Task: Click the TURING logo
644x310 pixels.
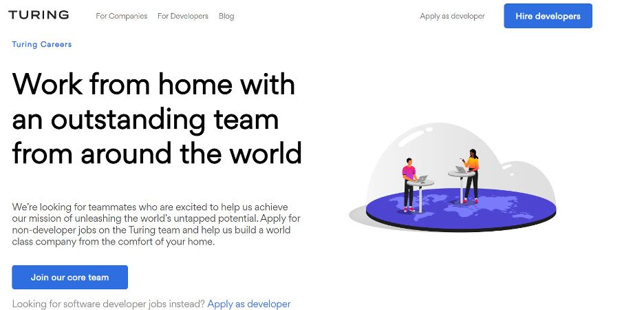Action: tap(39, 15)
